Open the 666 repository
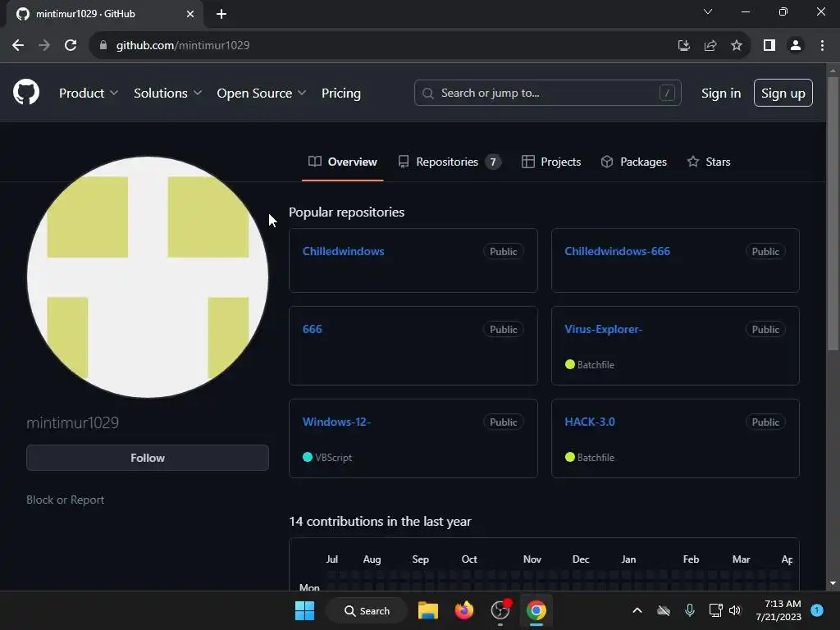The width and height of the screenshot is (840, 630). point(312,329)
